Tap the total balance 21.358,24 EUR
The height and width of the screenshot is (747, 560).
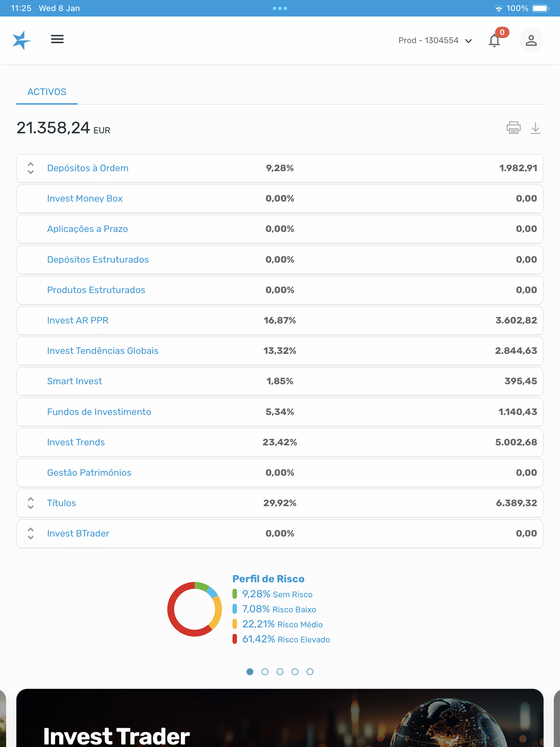(63, 128)
